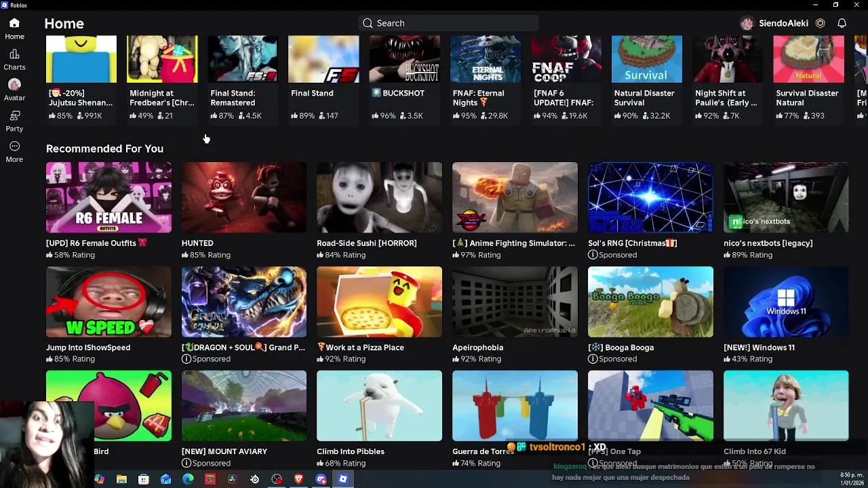
Task: Open the notifications bell
Action: tap(842, 23)
